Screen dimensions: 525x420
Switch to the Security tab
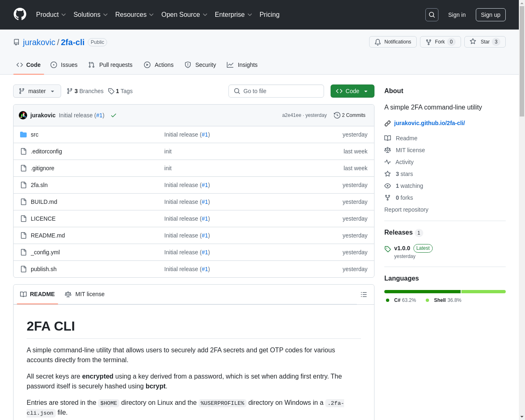click(x=200, y=65)
